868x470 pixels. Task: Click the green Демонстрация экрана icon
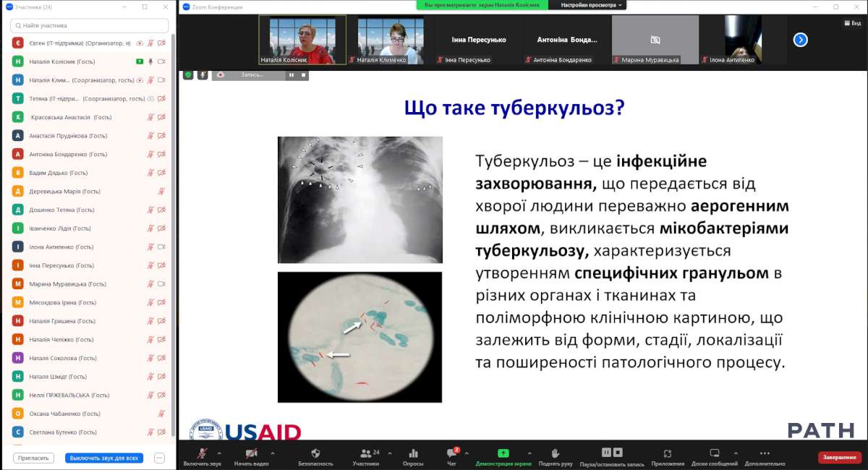pyautogui.click(x=503, y=453)
